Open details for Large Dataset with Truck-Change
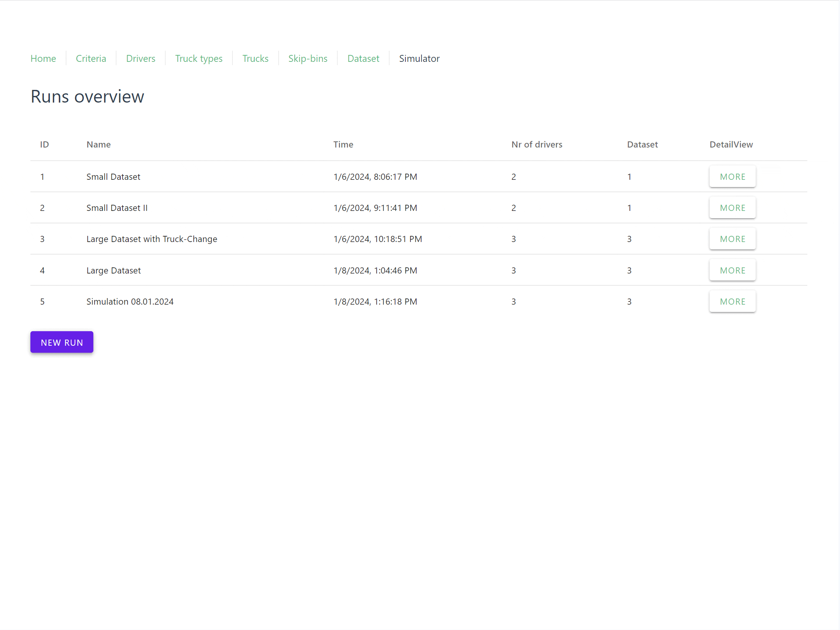This screenshot has width=840, height=630. coord(732,239)
